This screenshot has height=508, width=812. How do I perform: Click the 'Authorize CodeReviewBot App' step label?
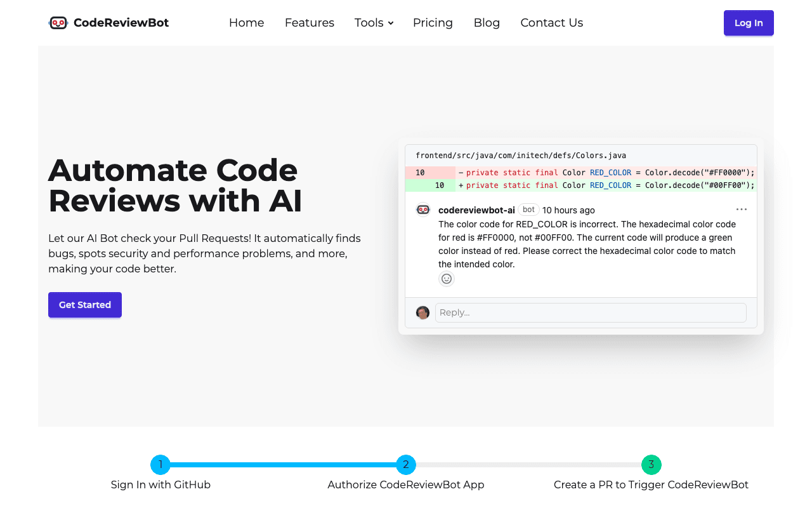(x=406, y=485)
